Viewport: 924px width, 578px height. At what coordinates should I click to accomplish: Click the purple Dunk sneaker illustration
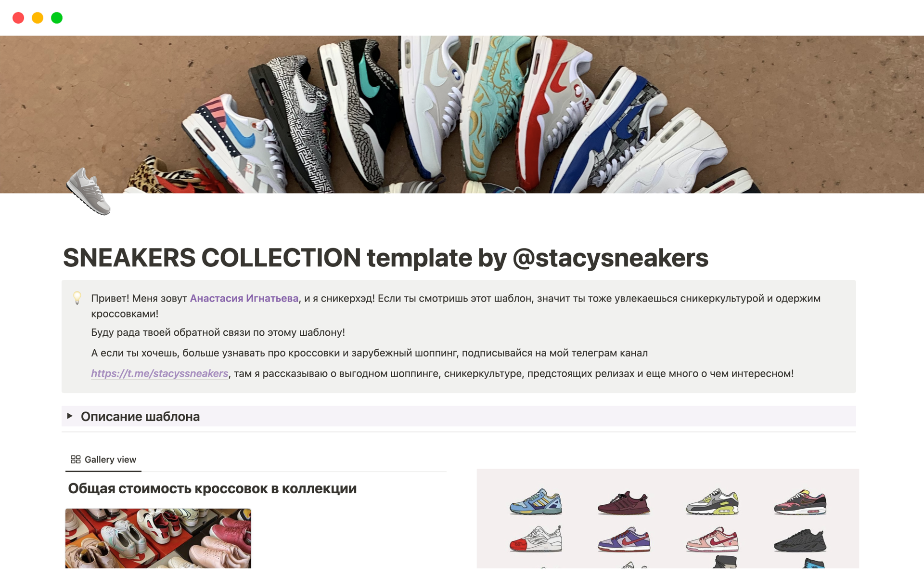point(624,539)
